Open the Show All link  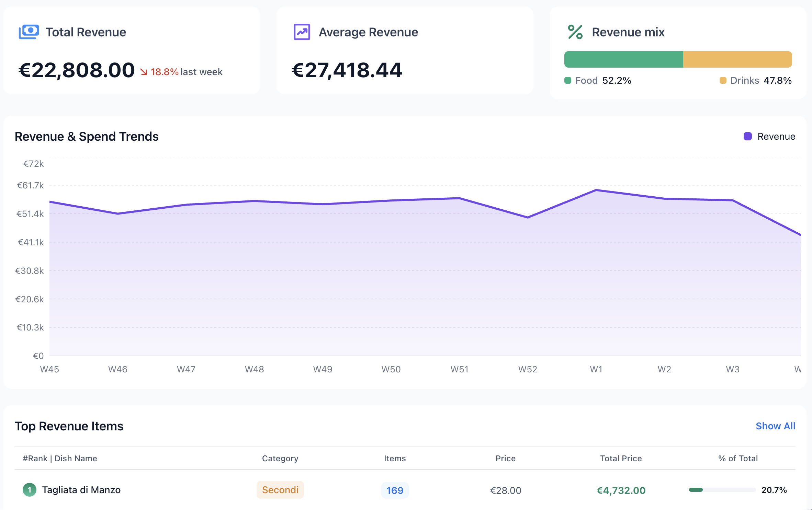(x=775, y=426)
